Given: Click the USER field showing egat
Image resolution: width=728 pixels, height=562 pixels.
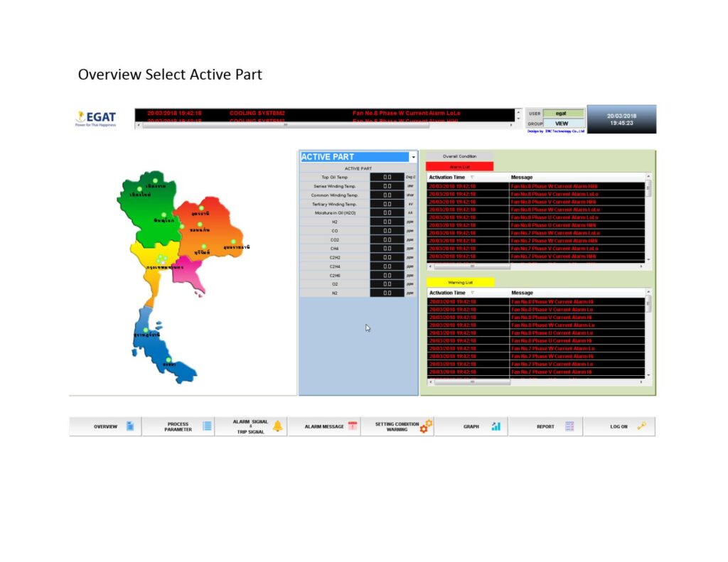Looking at the screenshot, I should (563, 113).
